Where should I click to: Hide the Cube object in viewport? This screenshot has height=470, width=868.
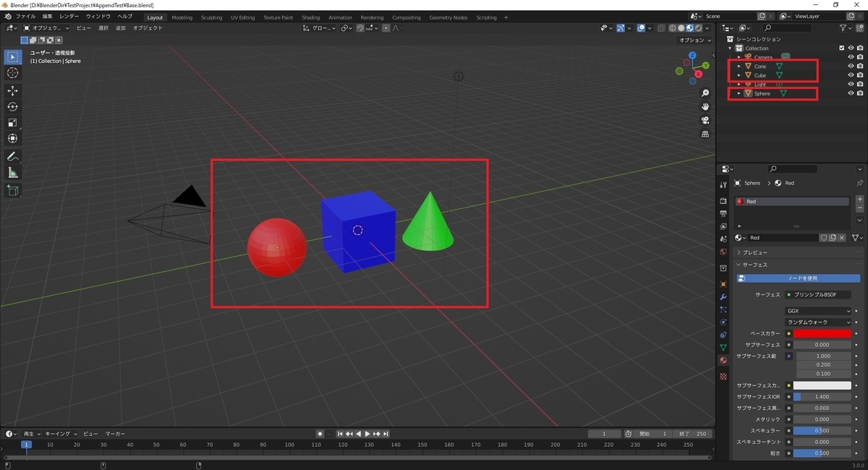(x=851, y=75)
